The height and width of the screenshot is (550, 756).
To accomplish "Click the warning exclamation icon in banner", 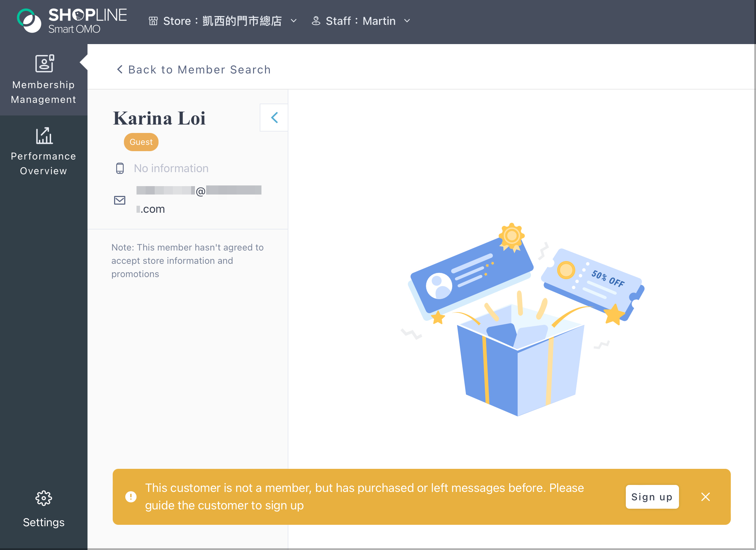I will [131, 497].
